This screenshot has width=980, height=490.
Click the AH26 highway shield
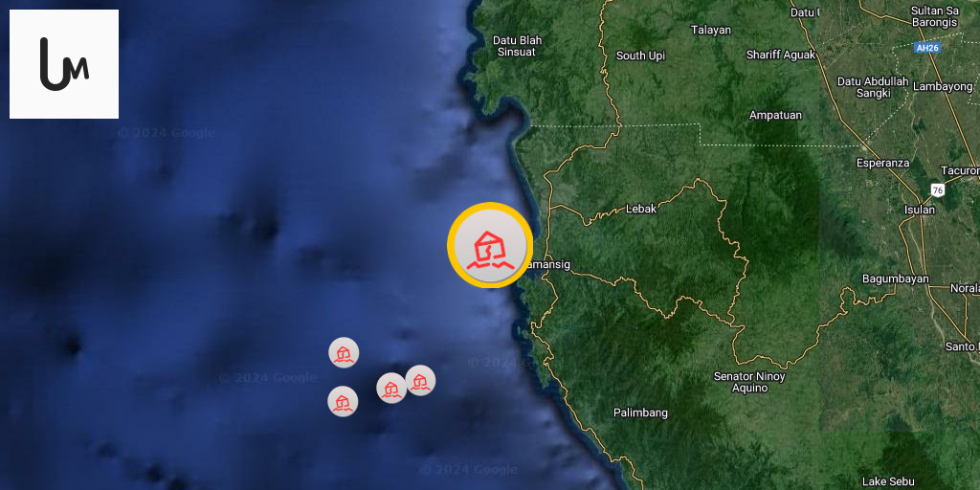click(925, 48)
